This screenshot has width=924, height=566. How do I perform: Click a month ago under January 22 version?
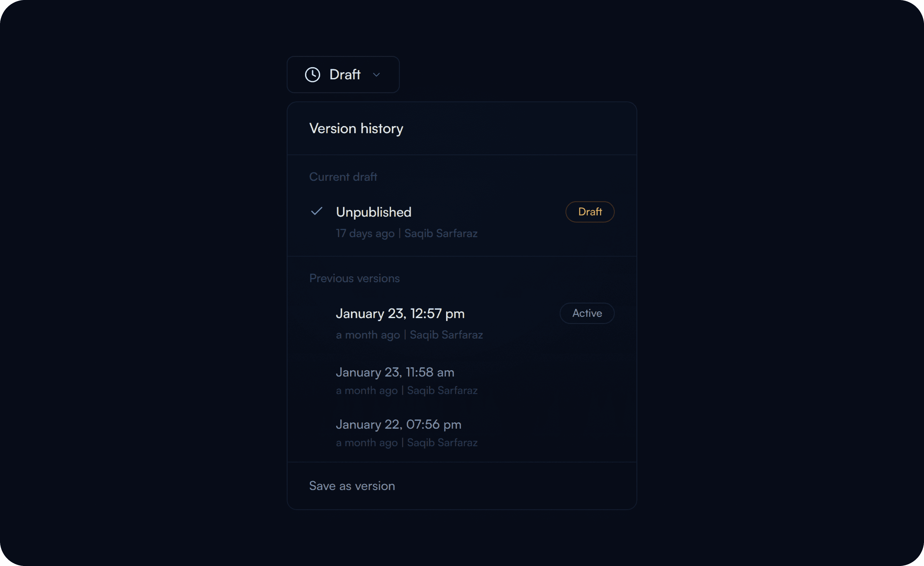point(367,443)
